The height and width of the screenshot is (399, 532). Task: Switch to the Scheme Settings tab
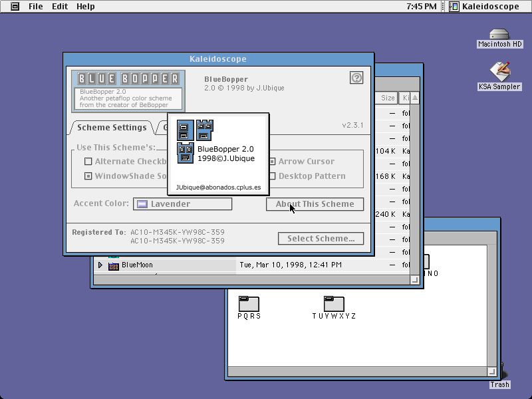click(112, 127)
